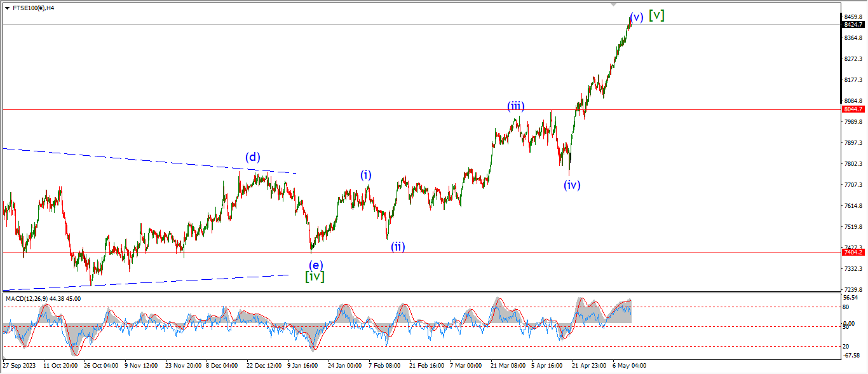Click the blue (iii) wave label
The width and height of the screenshot is (868, 374).
coord(515,106)
